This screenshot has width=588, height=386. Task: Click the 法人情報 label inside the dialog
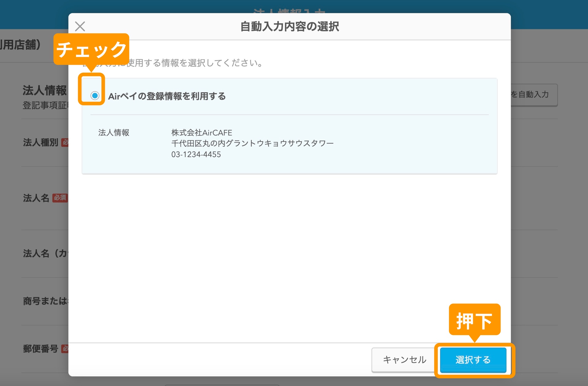114,132
